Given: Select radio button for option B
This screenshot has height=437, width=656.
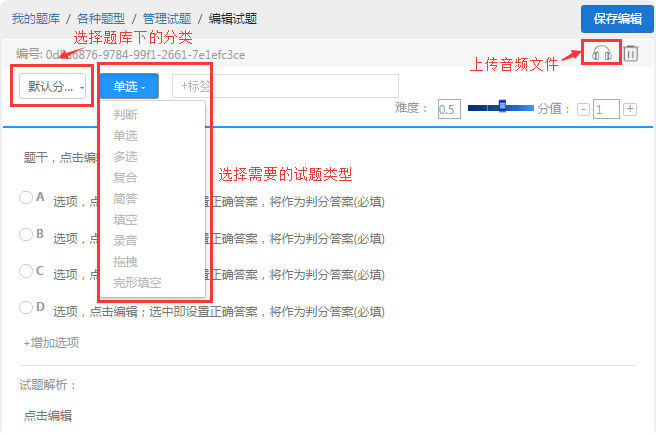Looking at the screenshot, I should click(x=26, y=234).
